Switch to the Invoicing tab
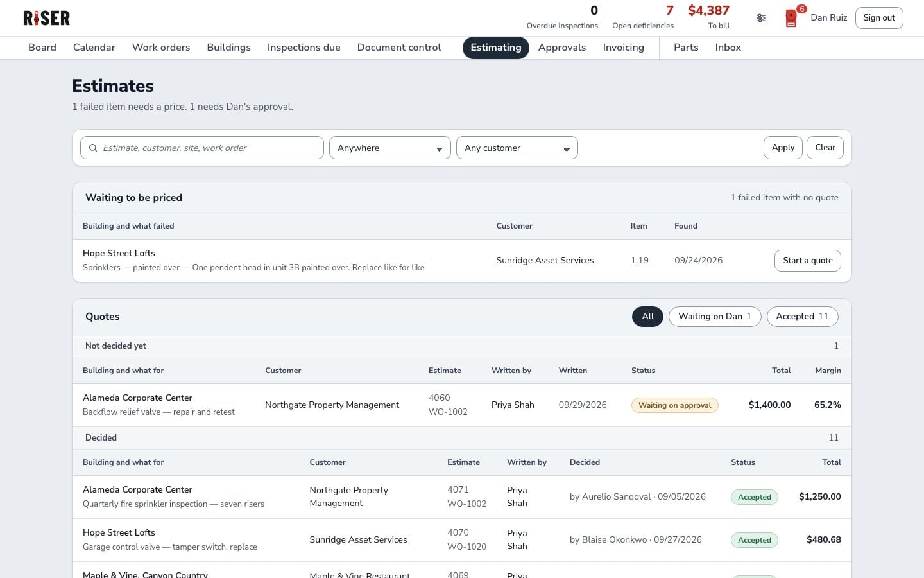This screenshot has height=578, width=924. click(624, 48)
